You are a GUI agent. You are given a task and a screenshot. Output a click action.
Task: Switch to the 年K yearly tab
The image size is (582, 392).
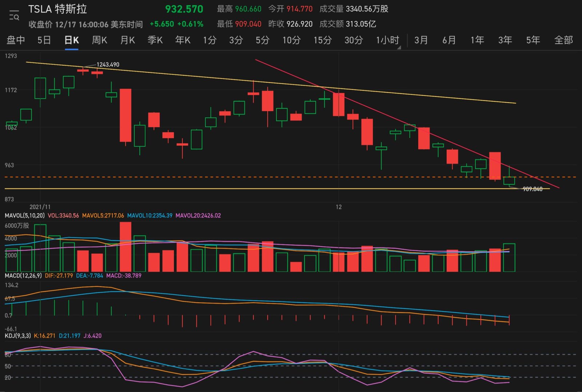(x=183, y=40)
